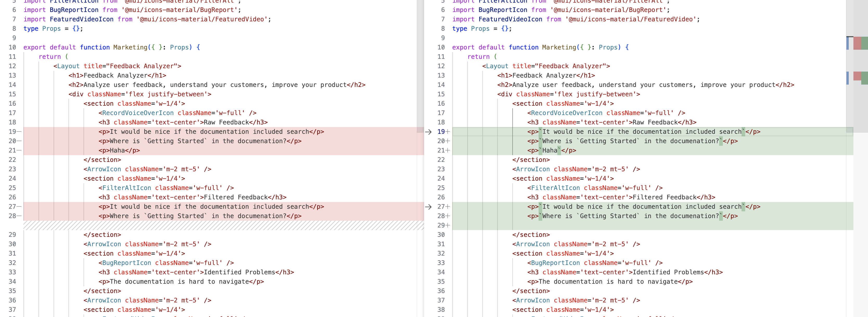Click revert arrow for line 27 change
This screenshot has width=868, height=317.
point(428,207)
